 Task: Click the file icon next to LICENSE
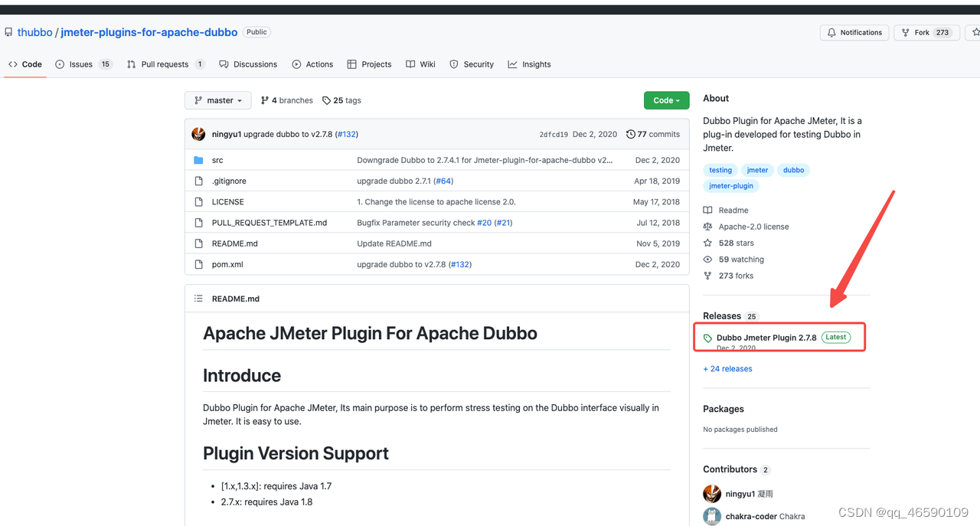coord(198,202)
